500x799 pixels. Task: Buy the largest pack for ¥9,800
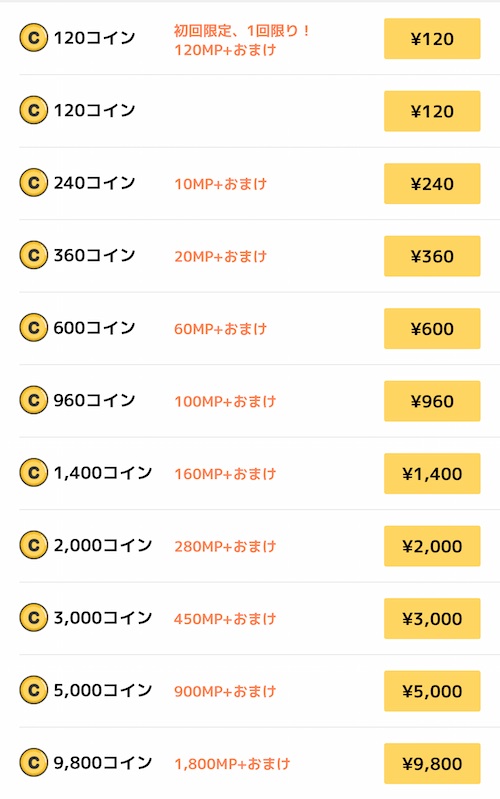[432, 763]
